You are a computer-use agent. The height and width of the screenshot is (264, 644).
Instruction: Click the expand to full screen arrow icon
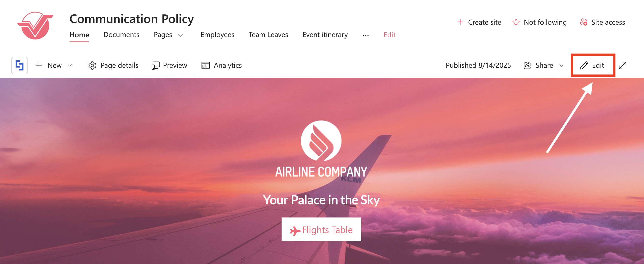pos(623,66)
